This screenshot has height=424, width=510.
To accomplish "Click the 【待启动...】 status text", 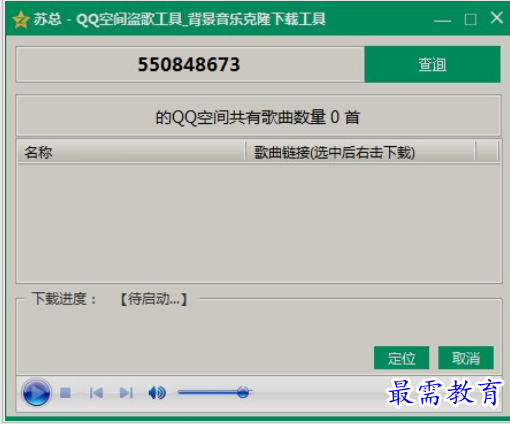I will click(153, 299).
